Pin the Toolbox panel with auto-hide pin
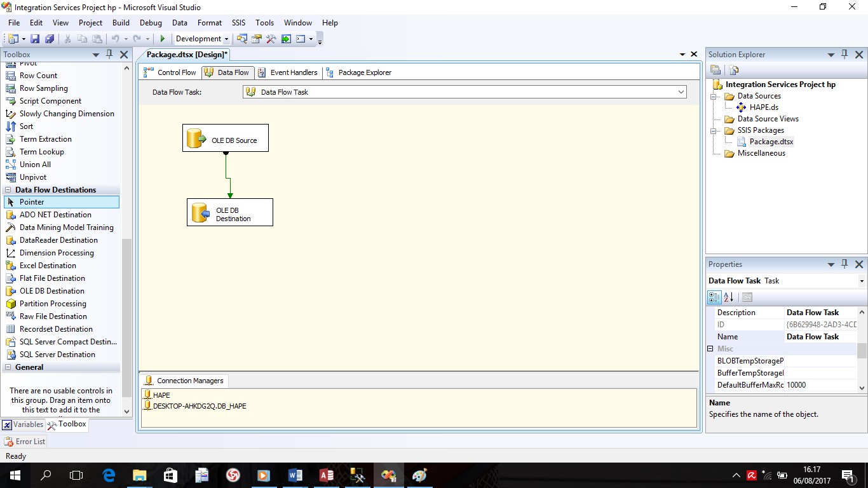The image size is (868, 488). click(109, 55)
